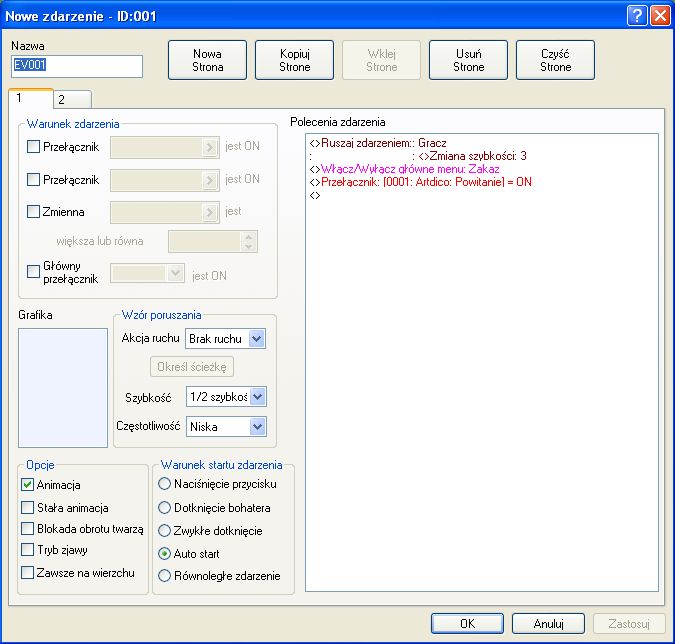Screen dimensions: 675x644
Task: Select the Włącz/Wyłącz główne menu command line
Action: click(406, 169)
